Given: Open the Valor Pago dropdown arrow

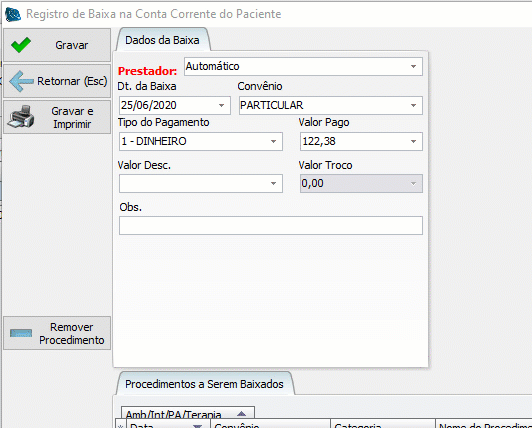Looking at the screenshot, I should 413,142.
